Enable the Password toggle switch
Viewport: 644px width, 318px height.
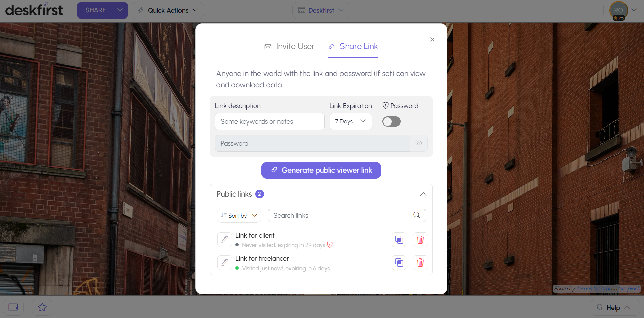pyautogui.click(x=391, y=121)
